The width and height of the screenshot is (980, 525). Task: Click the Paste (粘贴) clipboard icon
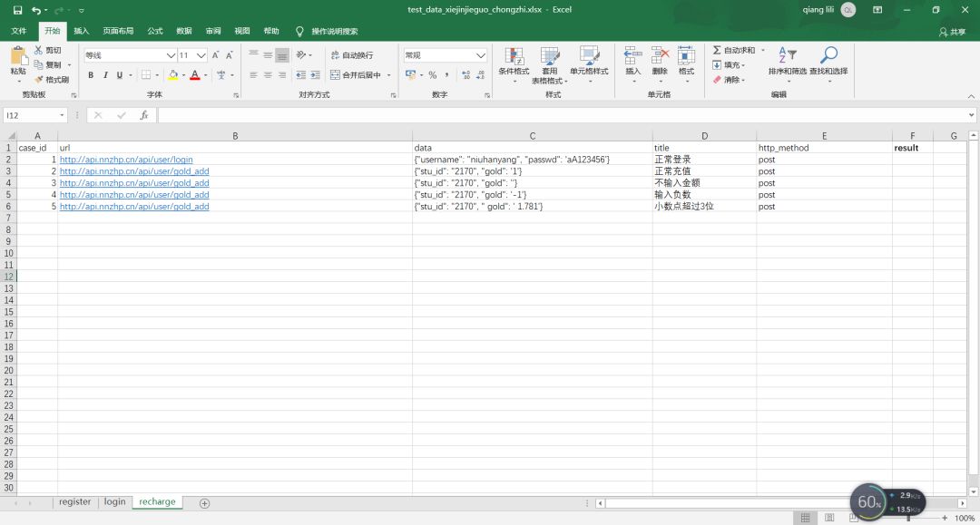19,57
